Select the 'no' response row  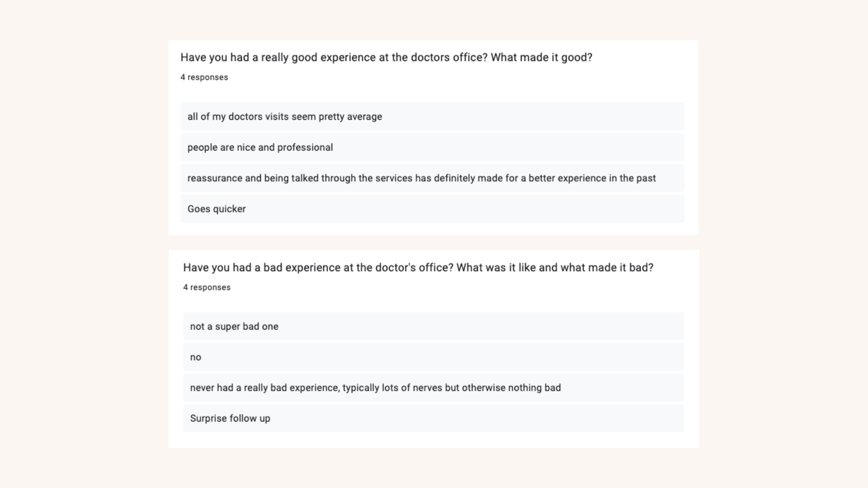click(x=196, y=357)
